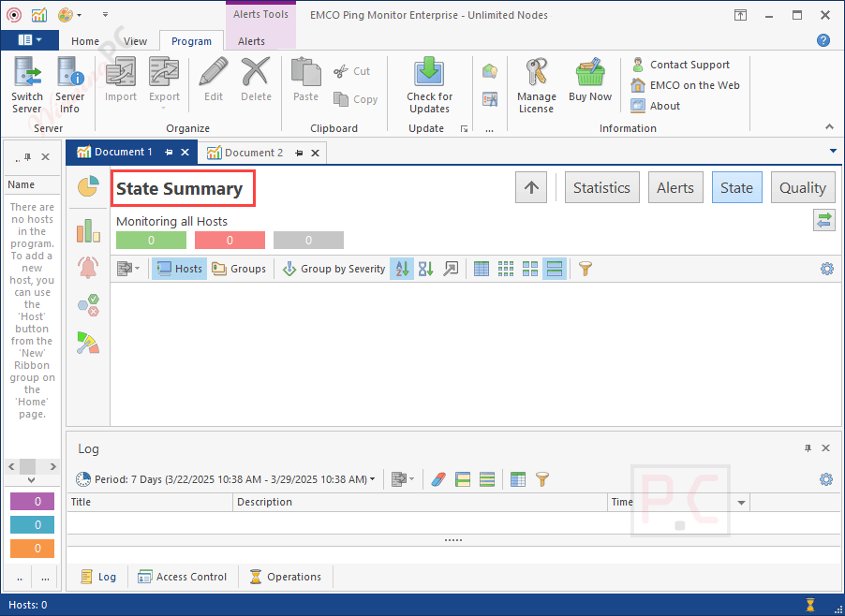Click the bar chart sidebar icon

coord(88,230)
